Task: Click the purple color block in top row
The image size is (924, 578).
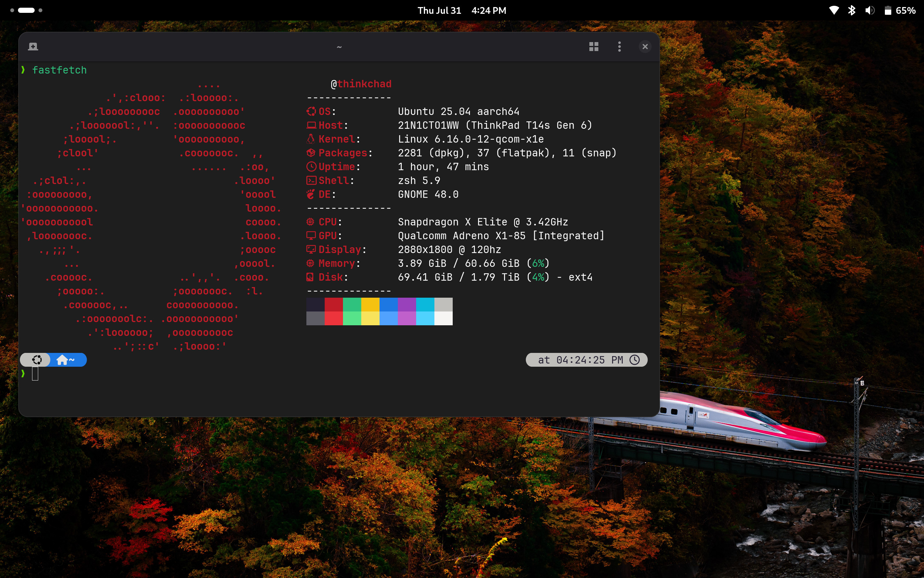Action: point(407,305)
